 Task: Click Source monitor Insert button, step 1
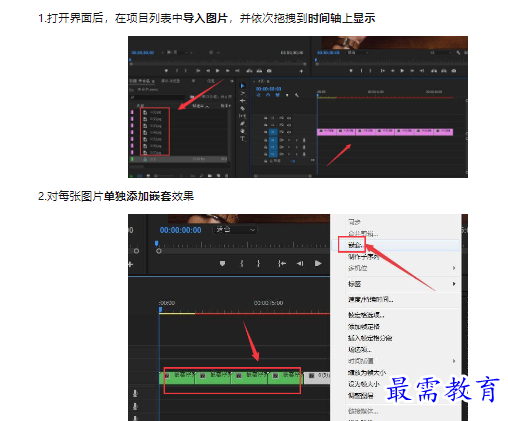click(249, 71)
